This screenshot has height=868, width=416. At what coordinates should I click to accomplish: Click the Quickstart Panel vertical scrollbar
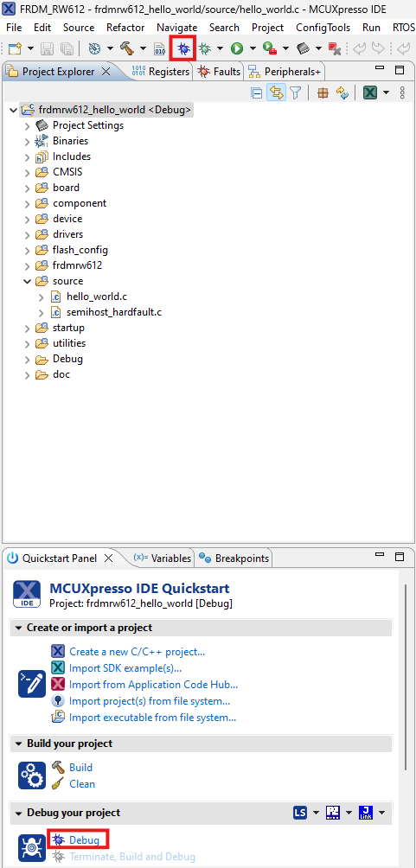click(x=406, y=675)
